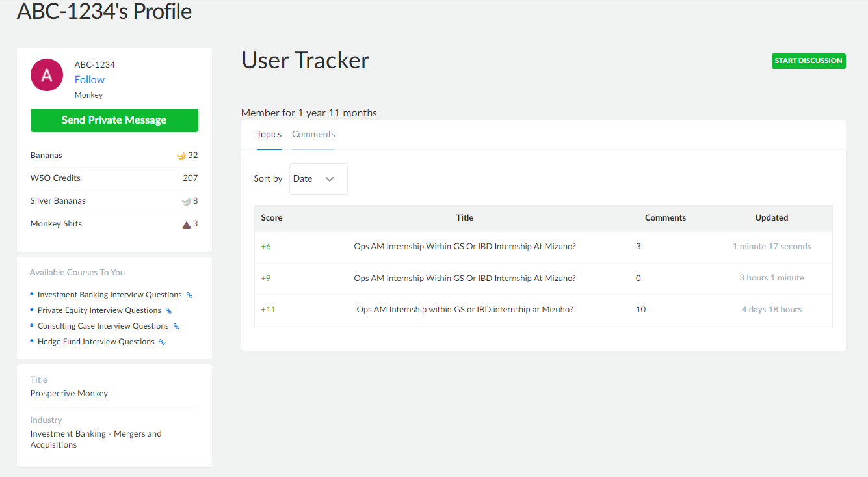
Task: Click the 'Member for 1 year 11 months' text
Action: [309, 113]
